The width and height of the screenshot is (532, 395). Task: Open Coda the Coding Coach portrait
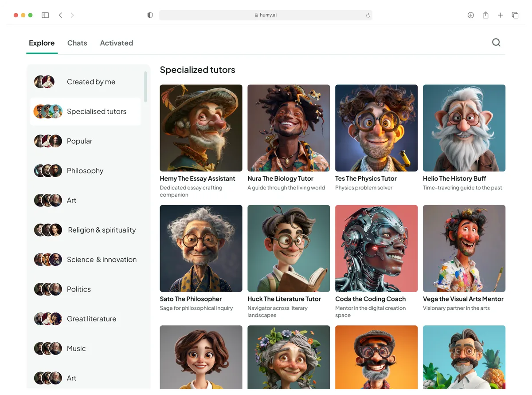click(x=376, y=248)
